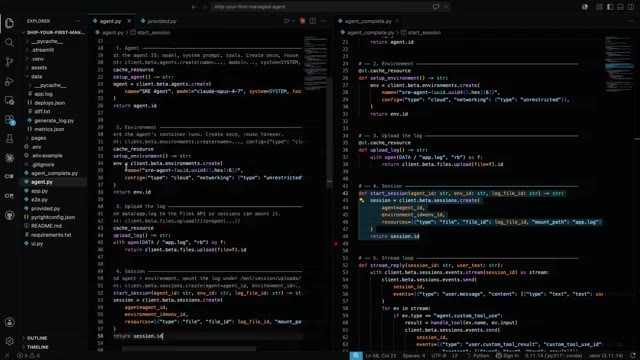The height and width of the screenshot is (360, 640).
Task: Click the LF line ending indicator
Action: [455, 356]
